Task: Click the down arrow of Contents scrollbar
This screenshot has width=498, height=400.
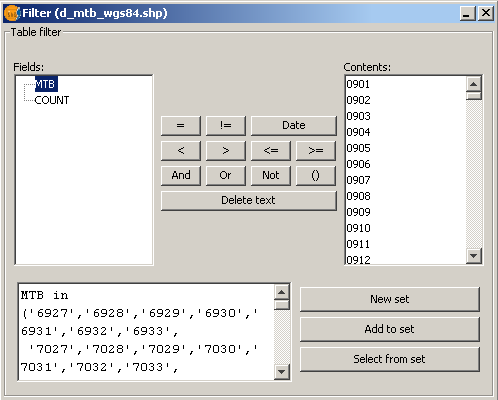Action: tap(474, 256)
